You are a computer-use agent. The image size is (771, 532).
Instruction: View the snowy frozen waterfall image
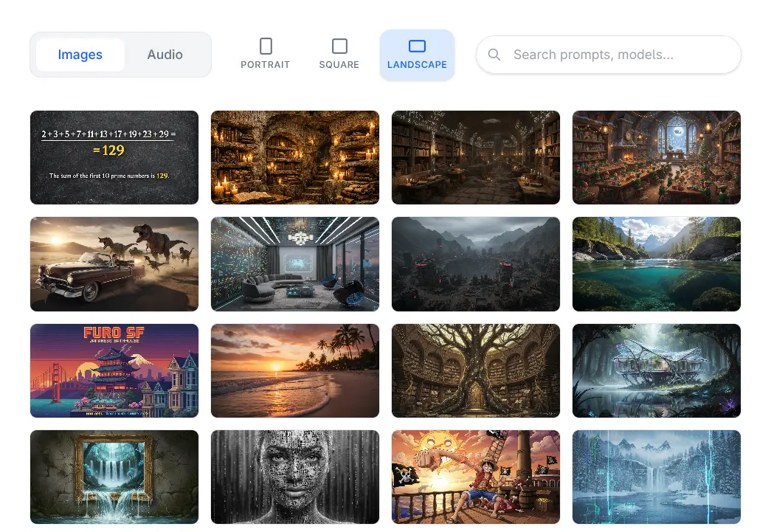[x=657, y=477]
